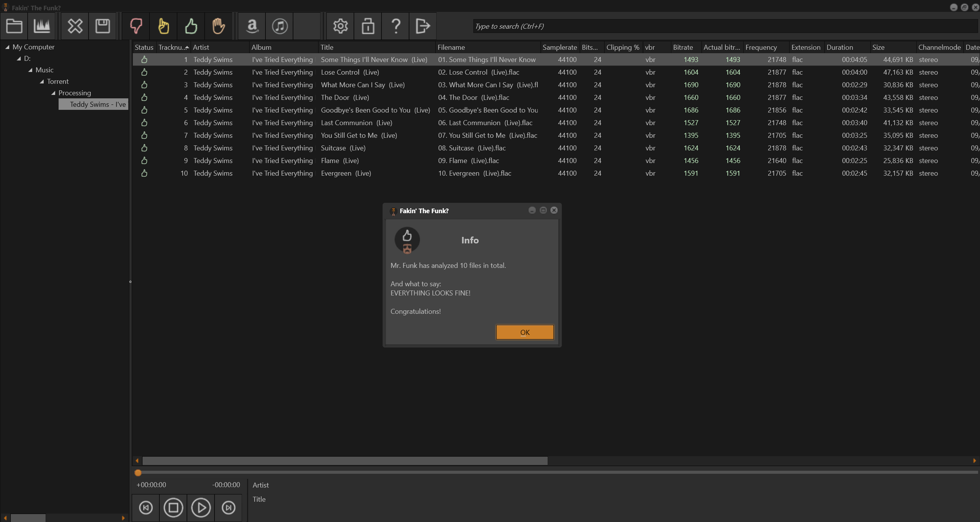Click the thumbs-down fake filter icon

click(x=136, y=26)
